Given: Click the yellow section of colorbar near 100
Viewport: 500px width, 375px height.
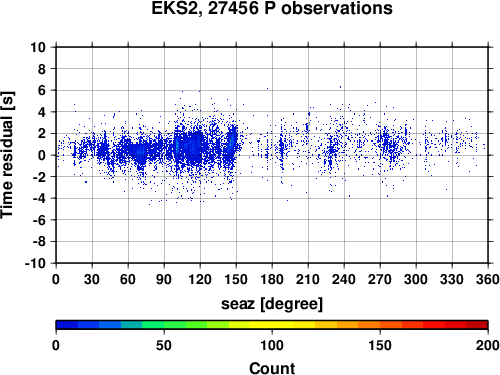Looking at the screenshot, I should pyautogui.click(x=272, y=325).
